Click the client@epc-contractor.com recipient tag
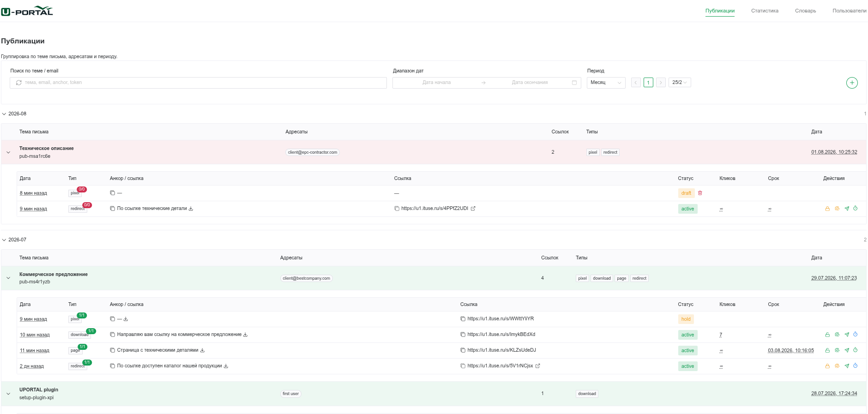Viewport: 868px width, 414px height. 313,152
